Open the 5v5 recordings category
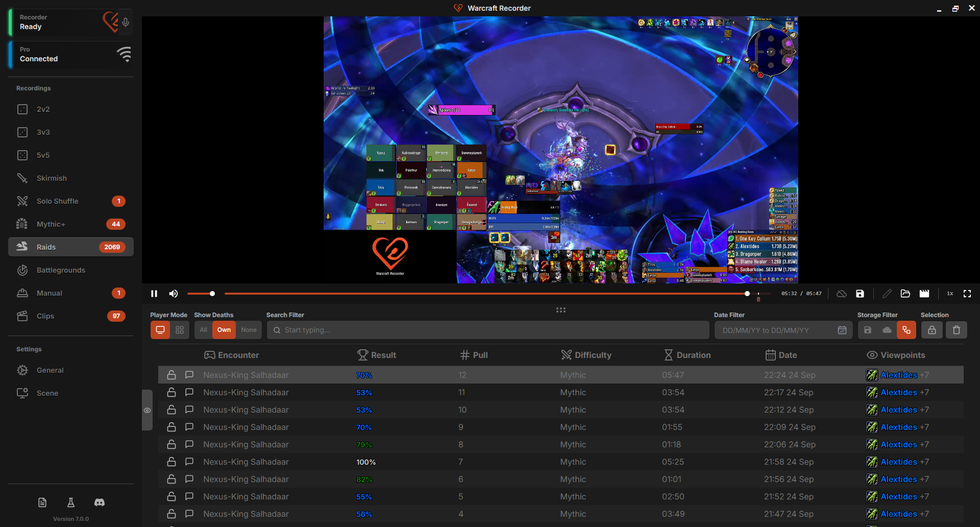 (71, 155)
